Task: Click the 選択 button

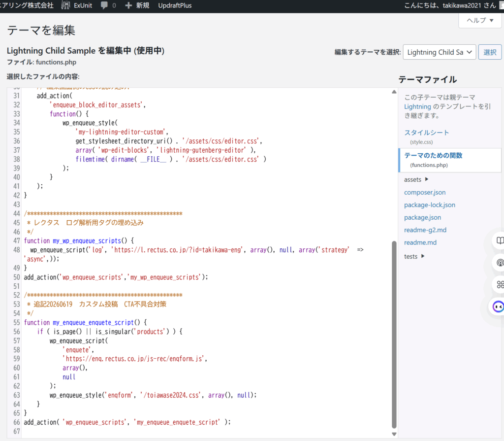Action: tap(490, 52)
